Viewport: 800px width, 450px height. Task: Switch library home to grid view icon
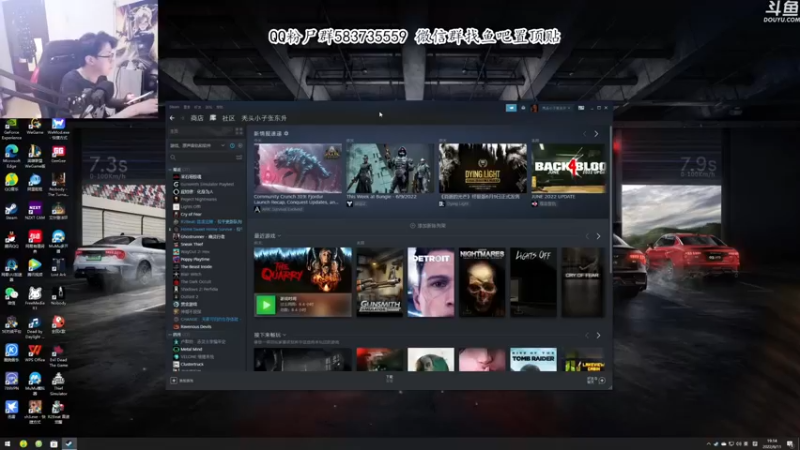click(x=239, y=131)
